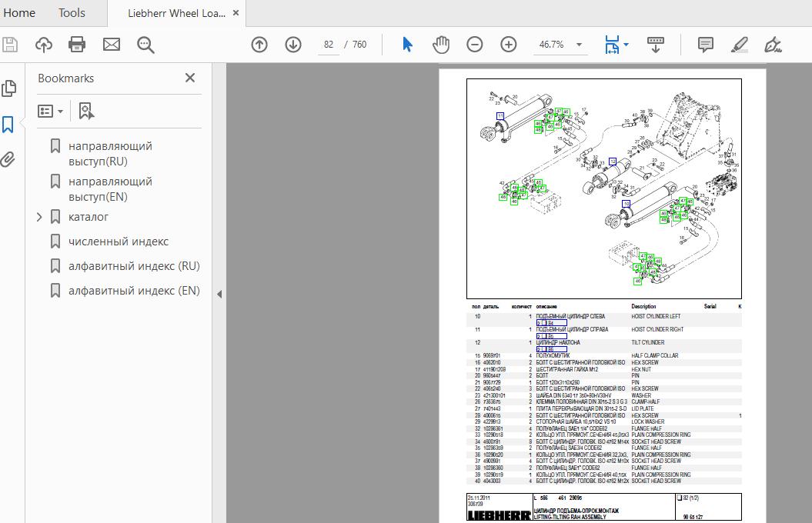The width and height of the screenshot is (812, 523).
Task: Switch to the Tools tab
Action: pyautogui.click(x=72, y=13)
